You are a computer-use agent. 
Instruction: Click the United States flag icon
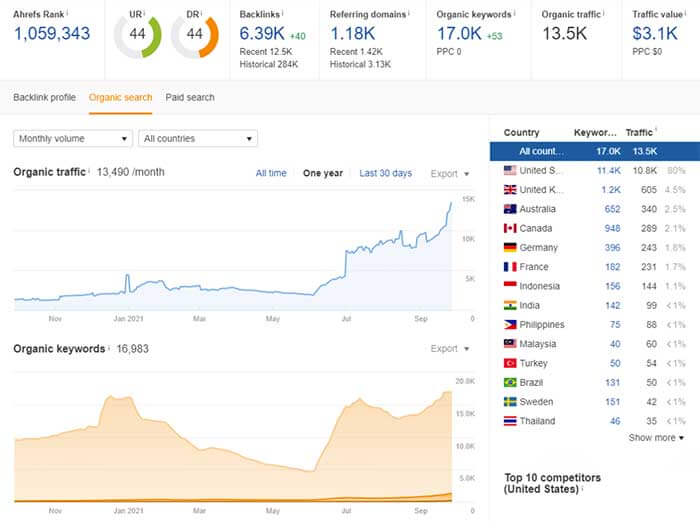tap(510, 170)
